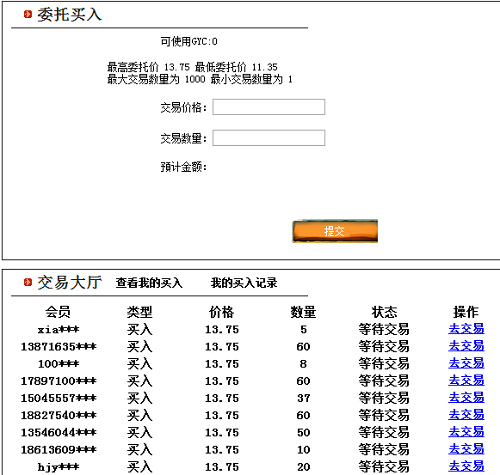Submit the order with the orange 提交 button
The width and height of the screenshot is (500, 475).
[335, 231]
